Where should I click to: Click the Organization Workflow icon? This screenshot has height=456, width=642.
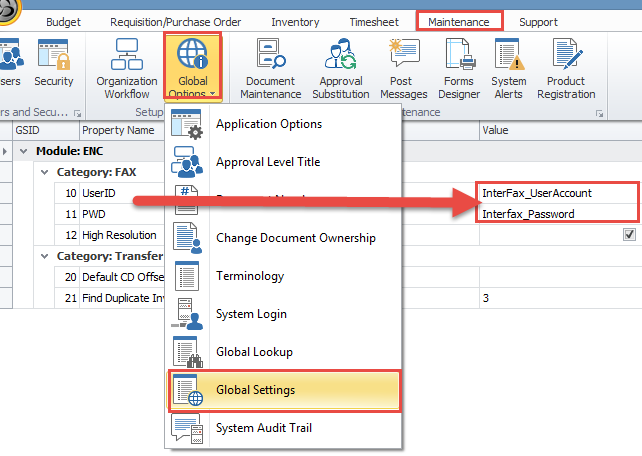click(x=126, y=66)
